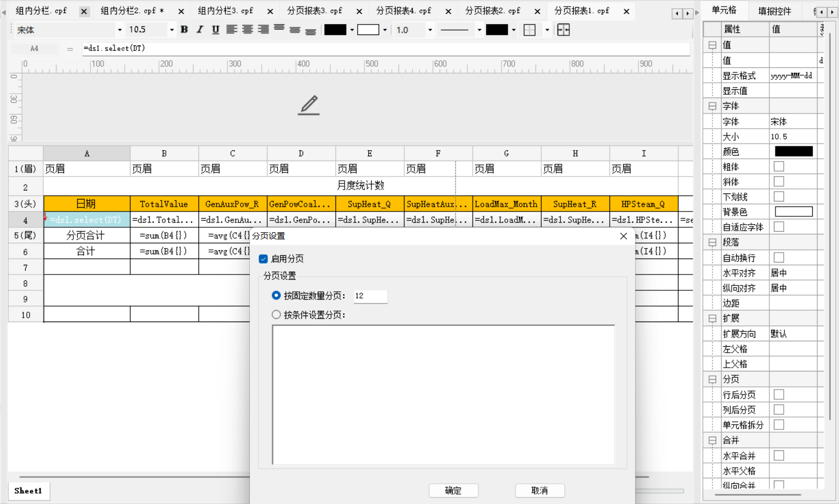This screenshot has width=839, height=504.
Task: Align text to middle vertically
Action: coord(295,30)
